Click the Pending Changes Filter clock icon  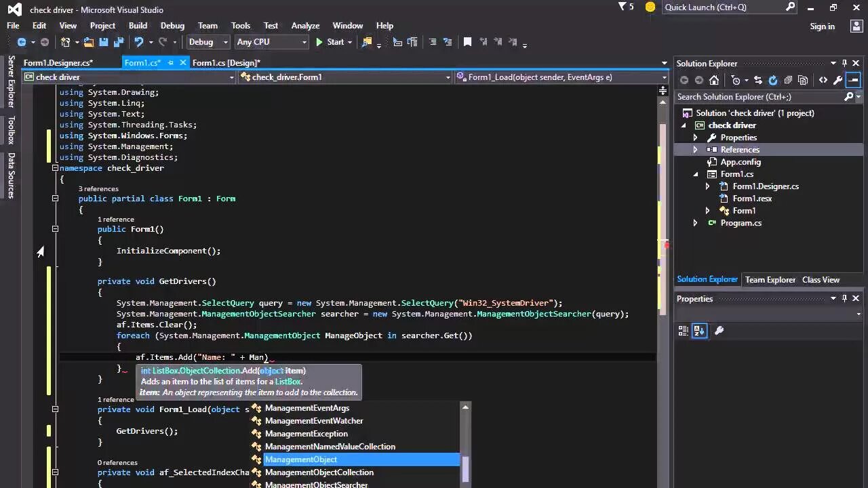tap(736, 80)
